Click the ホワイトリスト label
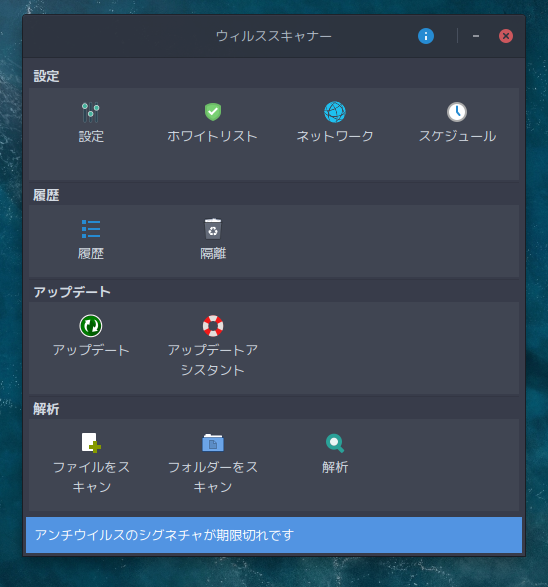 point(212,136)
